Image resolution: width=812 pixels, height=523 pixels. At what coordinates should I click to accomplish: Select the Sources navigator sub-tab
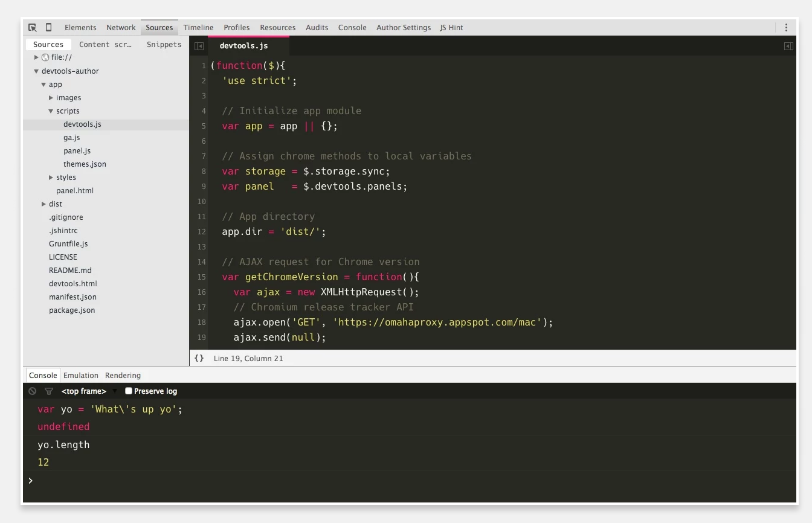(x=48, y=44)
